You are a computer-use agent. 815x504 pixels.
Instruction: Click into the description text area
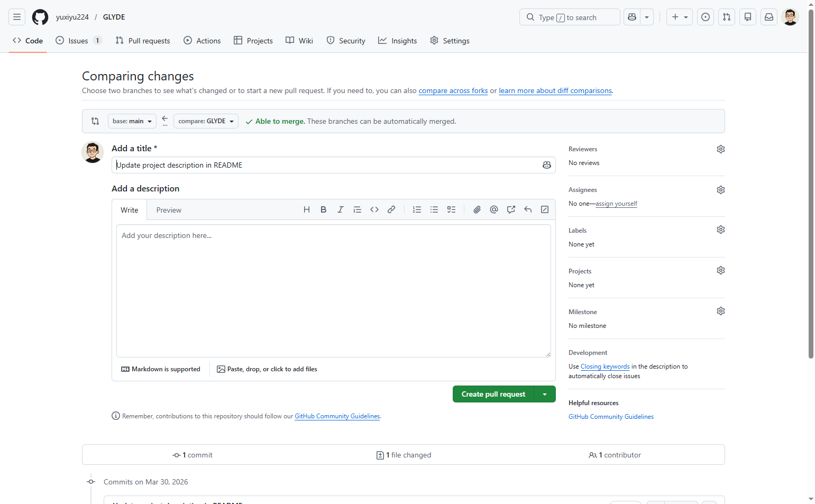pos(334,291)
